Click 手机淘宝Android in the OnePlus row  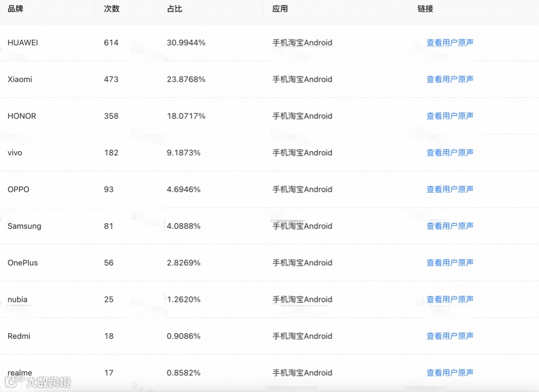click(x=303, y=262)
